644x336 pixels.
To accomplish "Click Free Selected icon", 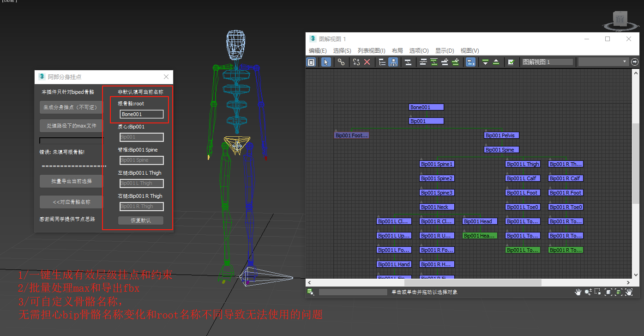I will pos(456,62).
